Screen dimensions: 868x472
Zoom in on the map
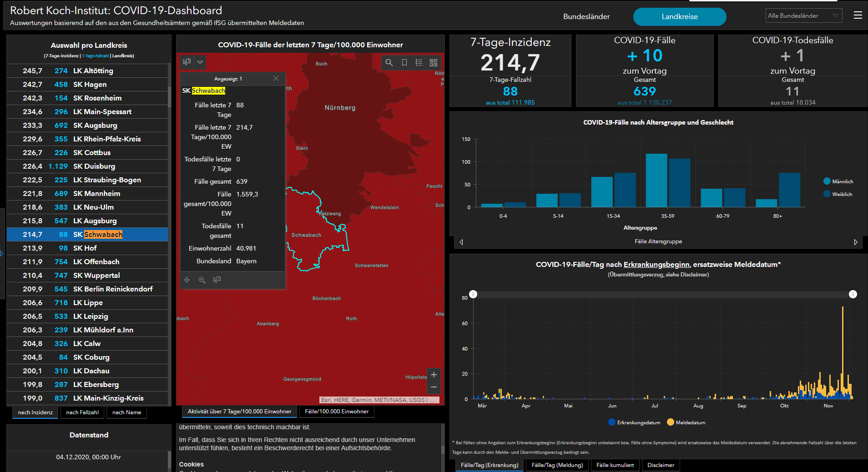click(x=434, y=375)
